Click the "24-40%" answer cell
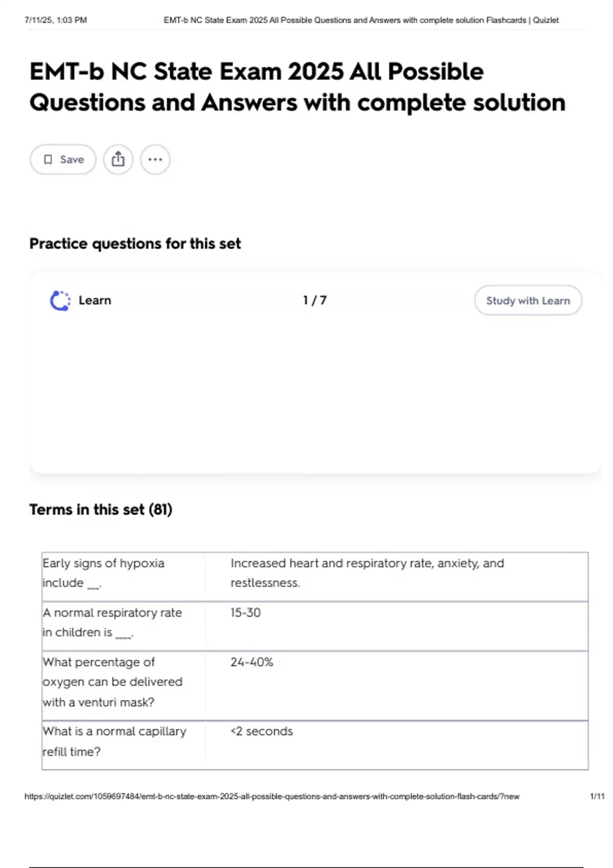Viewport: 613px width, 868px height. (252, 662)
